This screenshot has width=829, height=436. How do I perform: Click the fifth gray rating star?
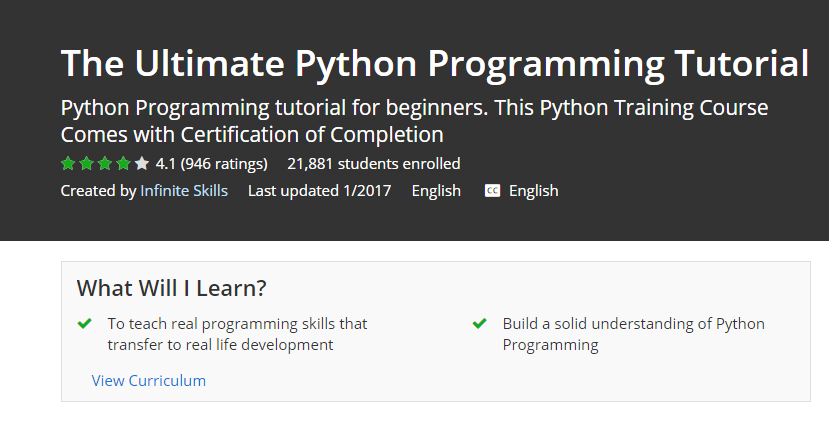142,163
